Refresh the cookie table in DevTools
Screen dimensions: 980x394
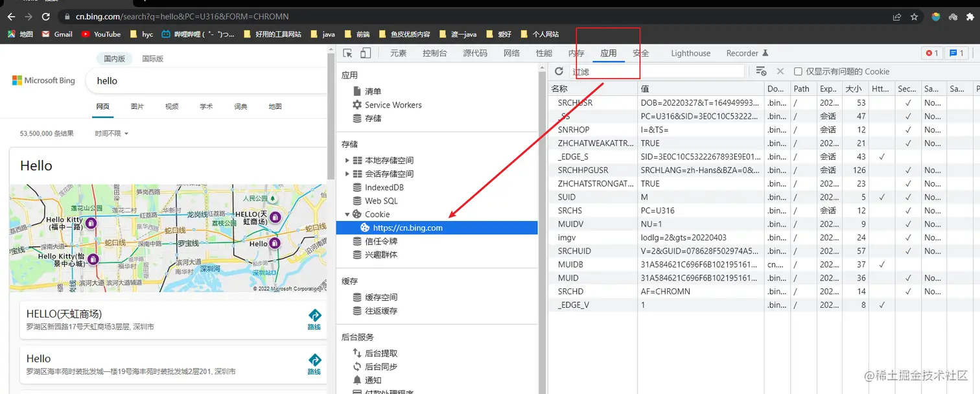point(559,71)
